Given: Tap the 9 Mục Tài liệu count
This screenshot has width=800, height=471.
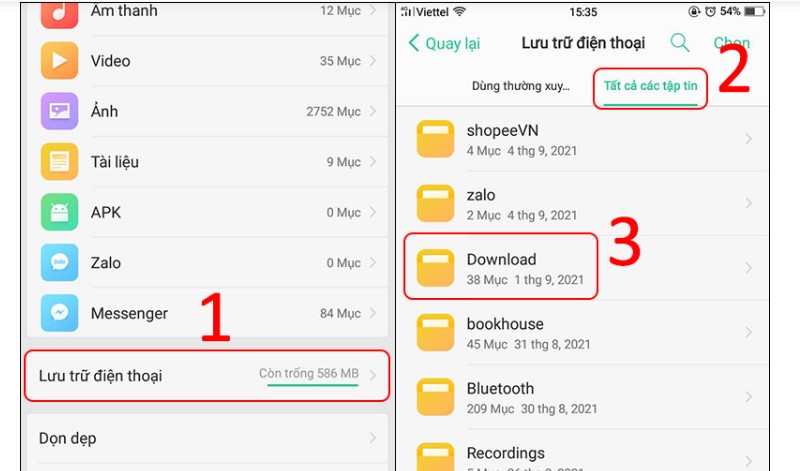Looking at the screenshot, I should 343,162.
